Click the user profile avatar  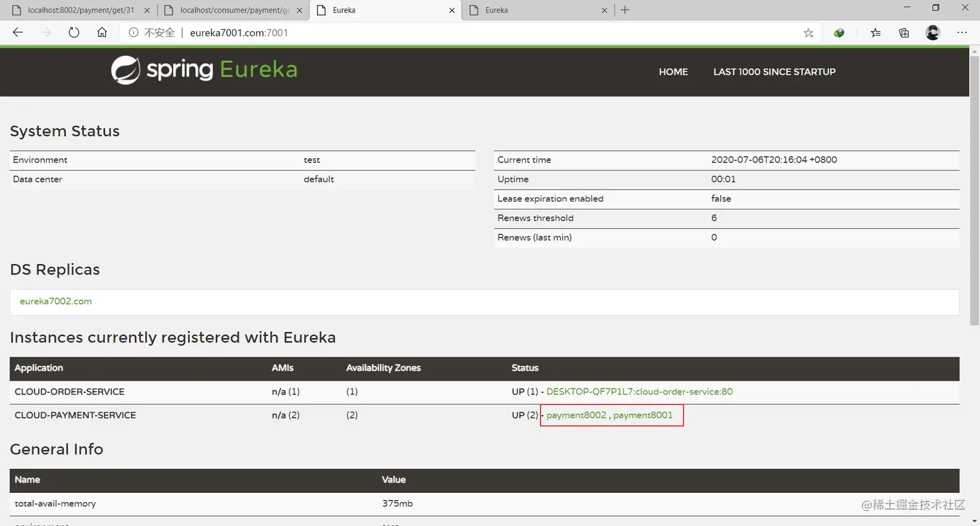coord(933,32)
